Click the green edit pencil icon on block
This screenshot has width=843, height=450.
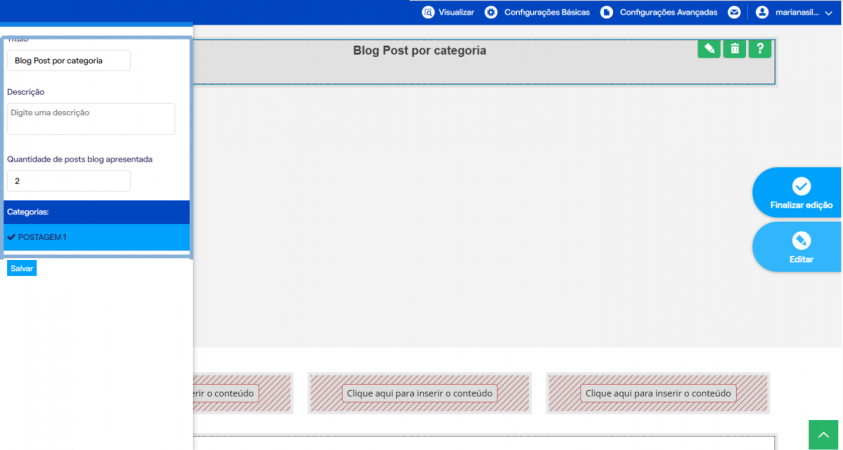point(709,49)
